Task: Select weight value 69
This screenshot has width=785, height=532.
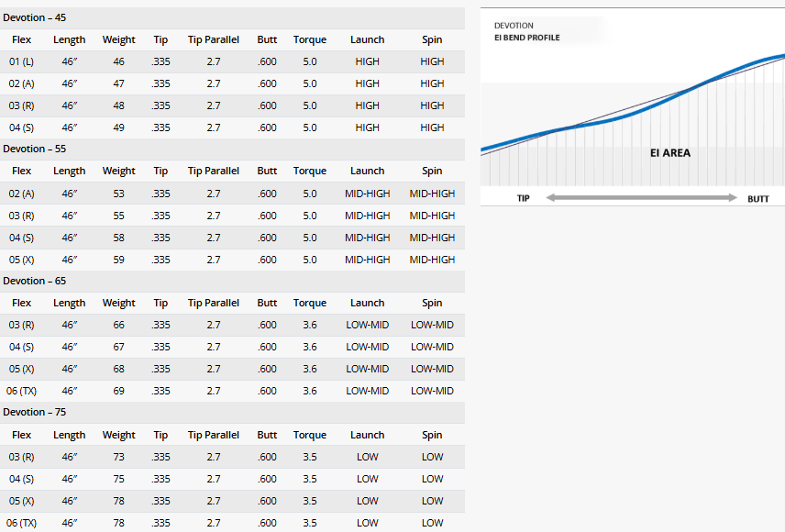Action: [118, 391]
